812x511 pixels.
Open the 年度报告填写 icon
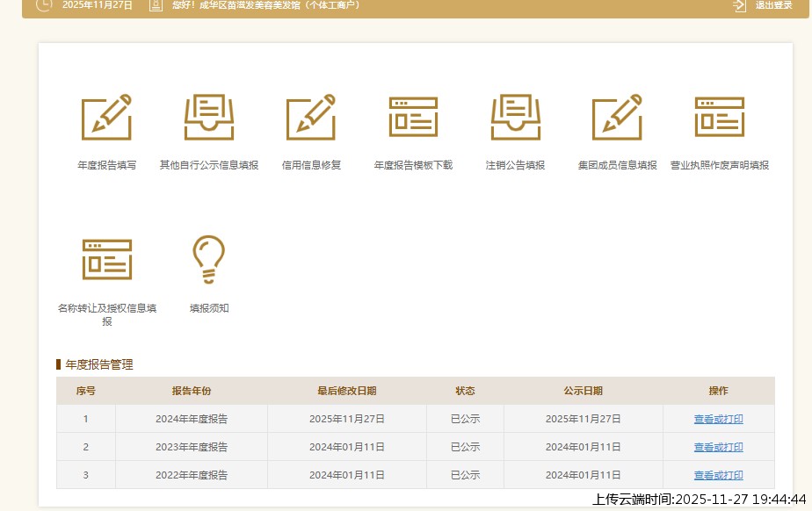coord(106,116)
